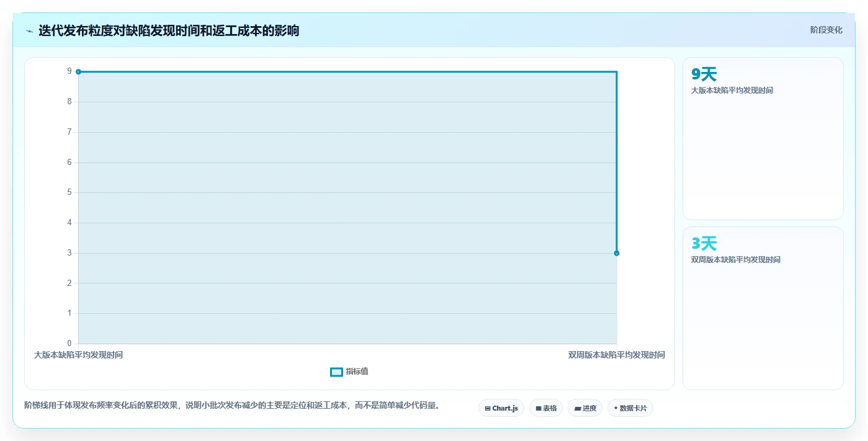Click the 阶段变化 label in header
This screenshot has width=868, height=441.
(x=826, y=30)
